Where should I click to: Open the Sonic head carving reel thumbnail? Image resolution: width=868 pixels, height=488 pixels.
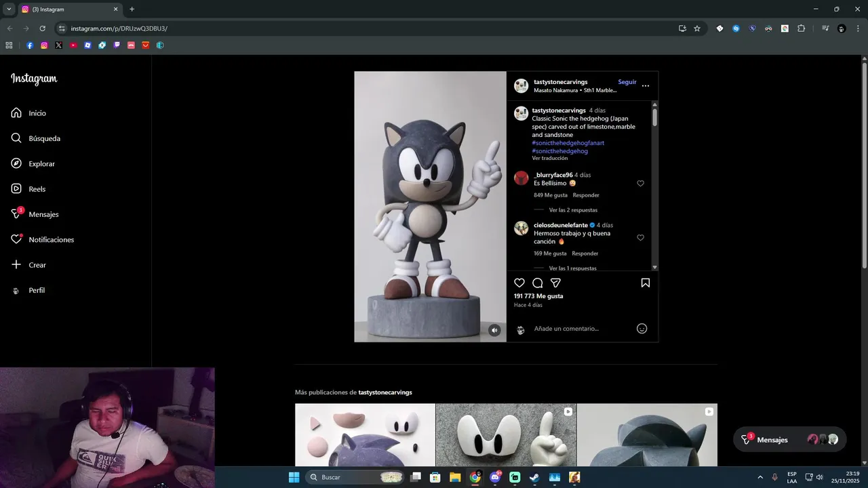(x=647, y=435)
